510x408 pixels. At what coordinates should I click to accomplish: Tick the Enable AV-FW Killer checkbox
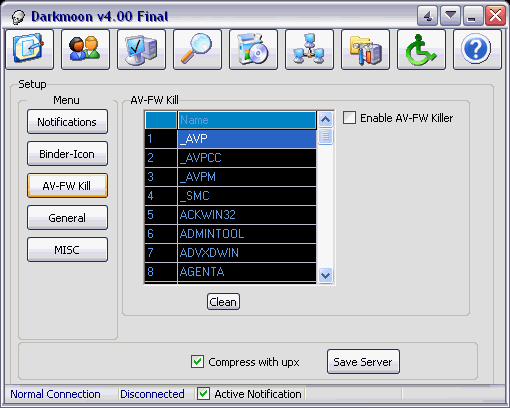tap(349, 118)
